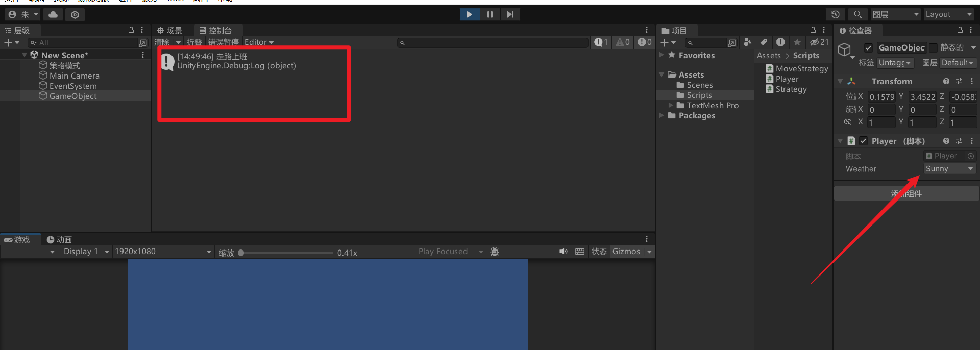Image resolution: width=980 pixels, height=350 pixels.
Task: Click the Hierarchy add (+) button
Action: (x=11, y=43)
